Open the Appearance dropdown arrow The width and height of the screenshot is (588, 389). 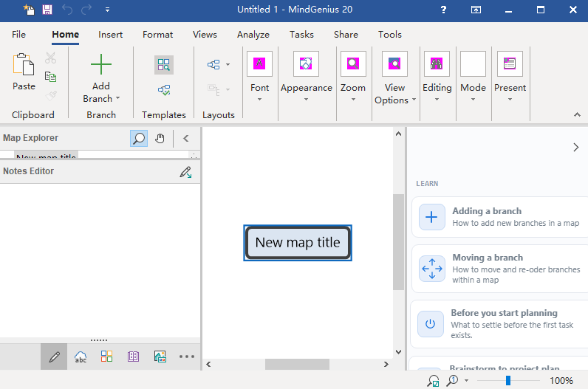(306, 100)
